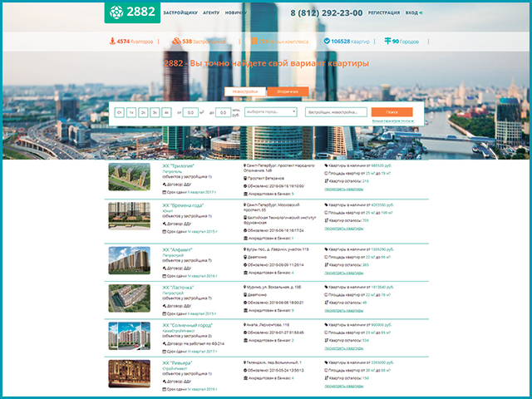Open the ЖК "Ривьера" thumbnail

point(130,373)
